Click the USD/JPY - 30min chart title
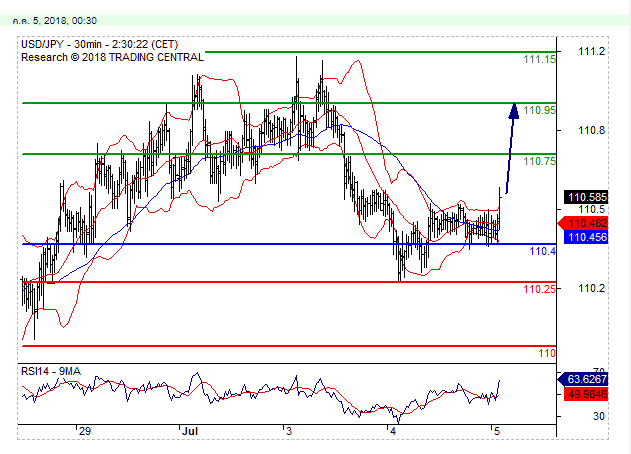 (99, 44)
